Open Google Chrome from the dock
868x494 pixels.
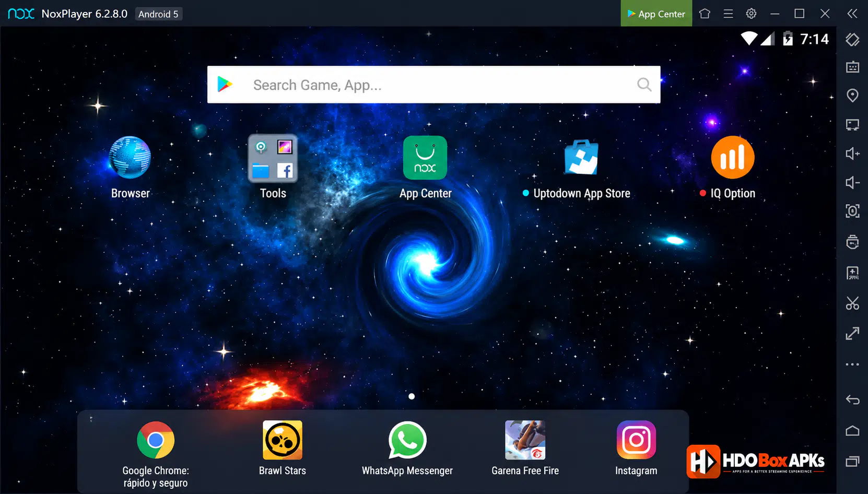click(156, 440)
